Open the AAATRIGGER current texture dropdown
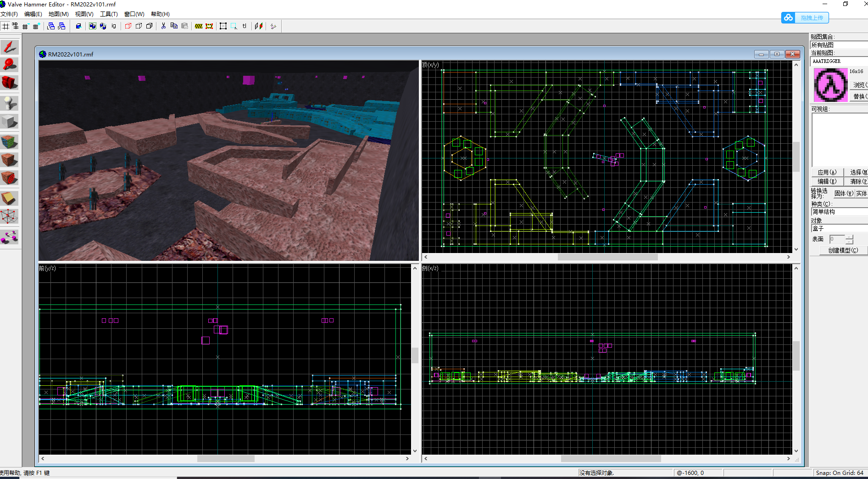Screen dimensions: 868x479 pyautogui.click(x=839, y=61)
